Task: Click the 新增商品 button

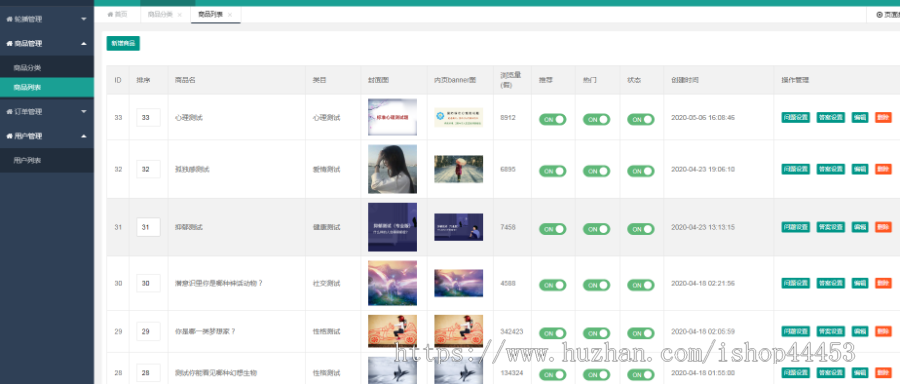Action: point(123,43)
